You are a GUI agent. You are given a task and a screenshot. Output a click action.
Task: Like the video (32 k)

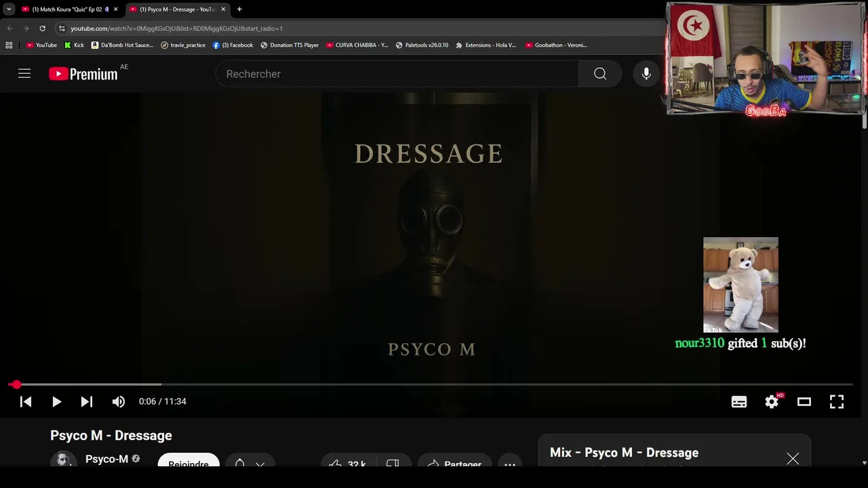click(348, 460)
